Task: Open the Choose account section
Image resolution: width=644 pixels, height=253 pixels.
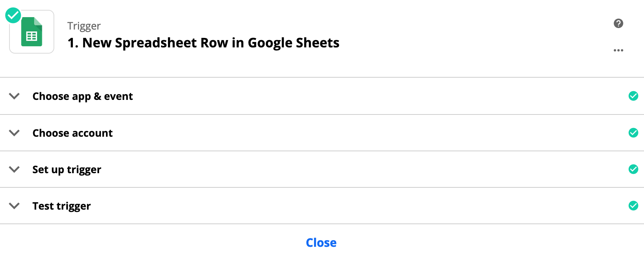Action: pyautogui.click(x=72, y=133)
